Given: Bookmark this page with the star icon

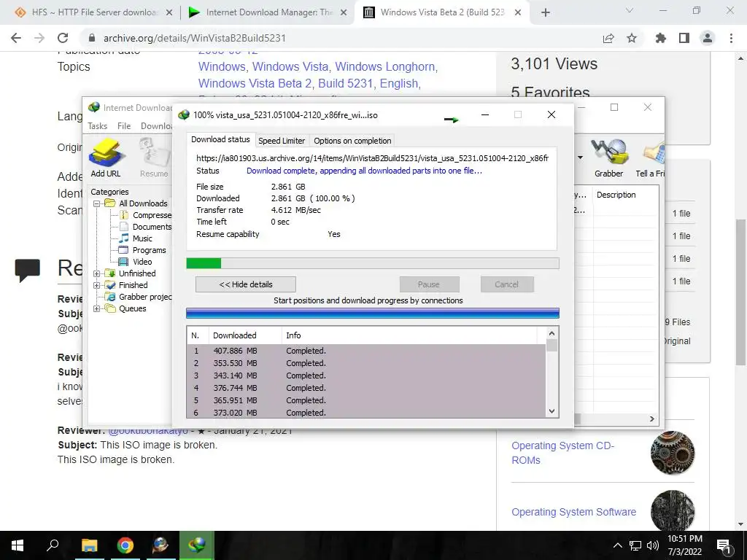Looking at the screenshot, I should [632, 38].
